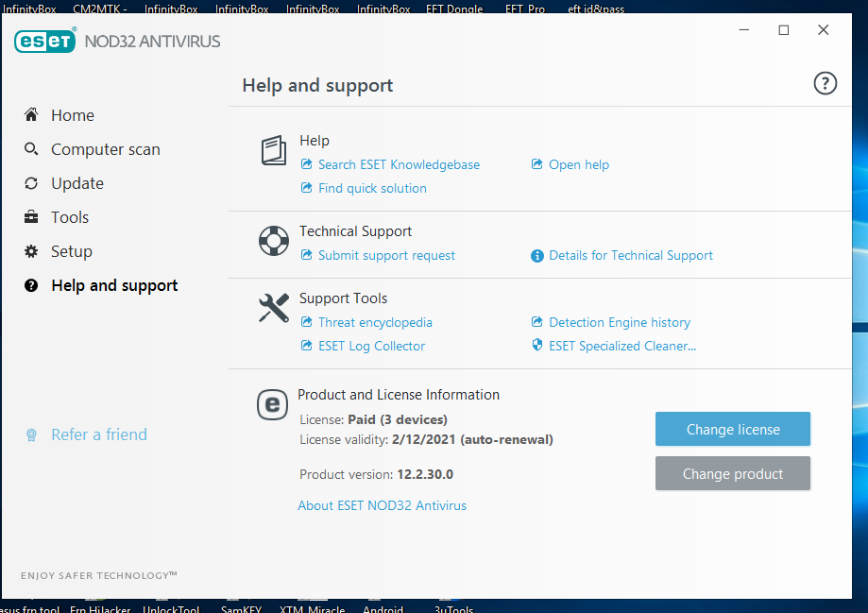Click the shield icon beside ESET Specialized Cleaner
Viewport: 868px width, 613px height.
pos(537,345)
